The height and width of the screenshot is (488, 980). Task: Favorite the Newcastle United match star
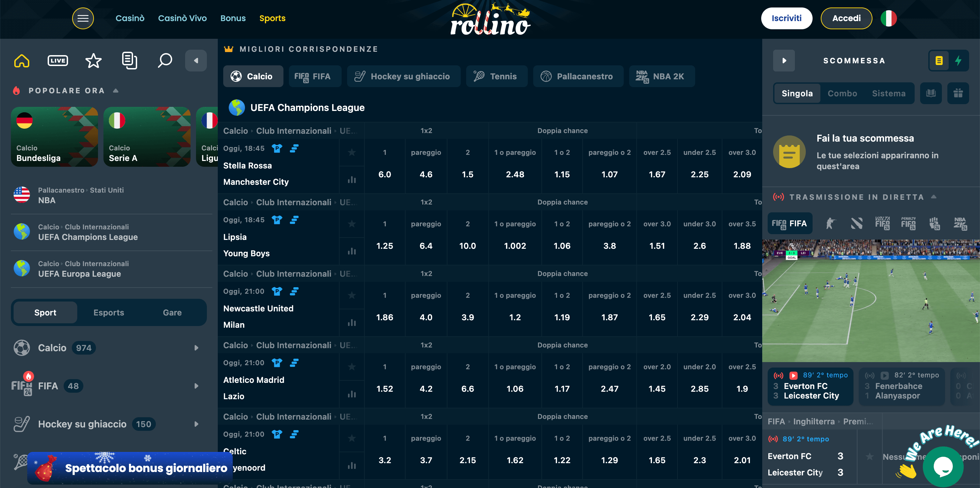352,295
